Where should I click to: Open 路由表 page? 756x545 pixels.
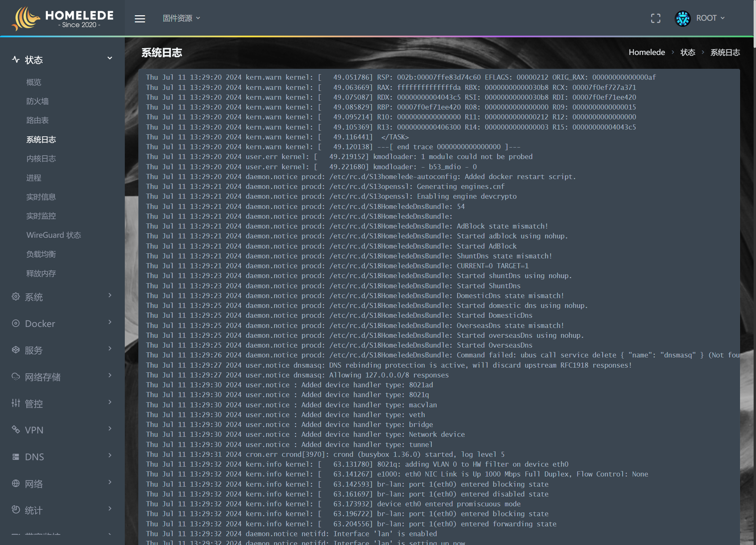tap(37, 120)
